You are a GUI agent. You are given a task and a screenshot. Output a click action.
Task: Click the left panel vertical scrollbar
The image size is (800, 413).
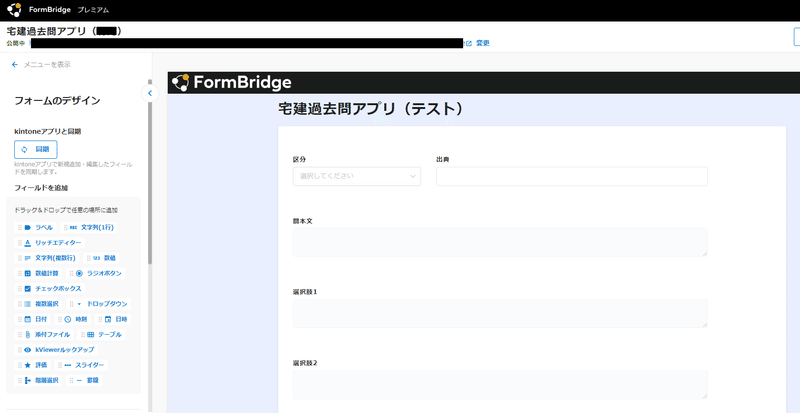[150, 174]
